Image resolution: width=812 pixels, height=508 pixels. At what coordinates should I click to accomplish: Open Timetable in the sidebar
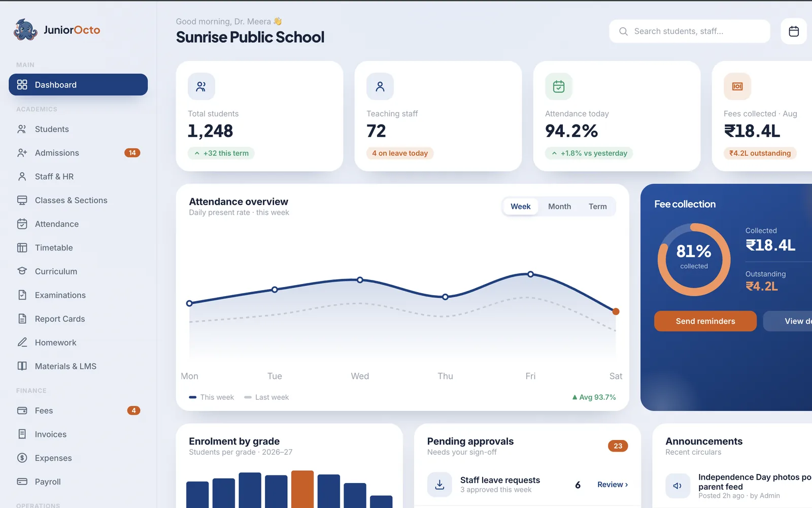click(x=78, y=248)
